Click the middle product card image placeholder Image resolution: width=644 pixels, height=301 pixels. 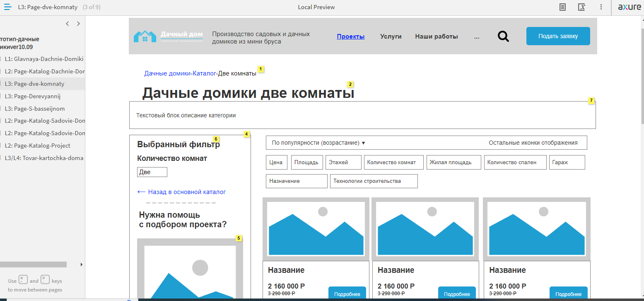click(x=425, y=229)
